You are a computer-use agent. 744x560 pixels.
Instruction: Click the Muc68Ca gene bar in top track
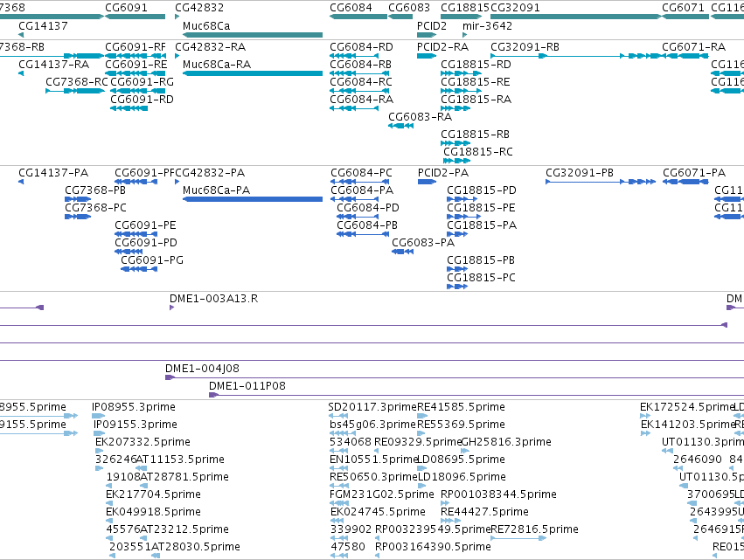(253, 35)
